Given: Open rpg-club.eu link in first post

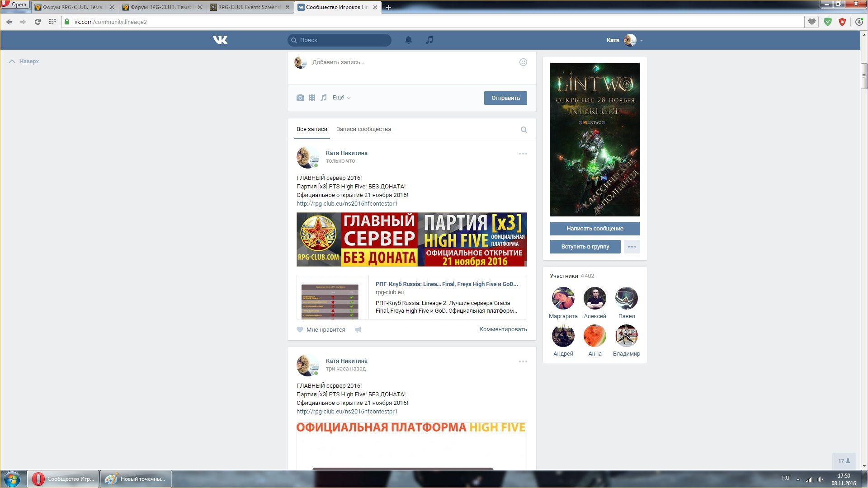Looking at the screenshot, I should point(347,204).
